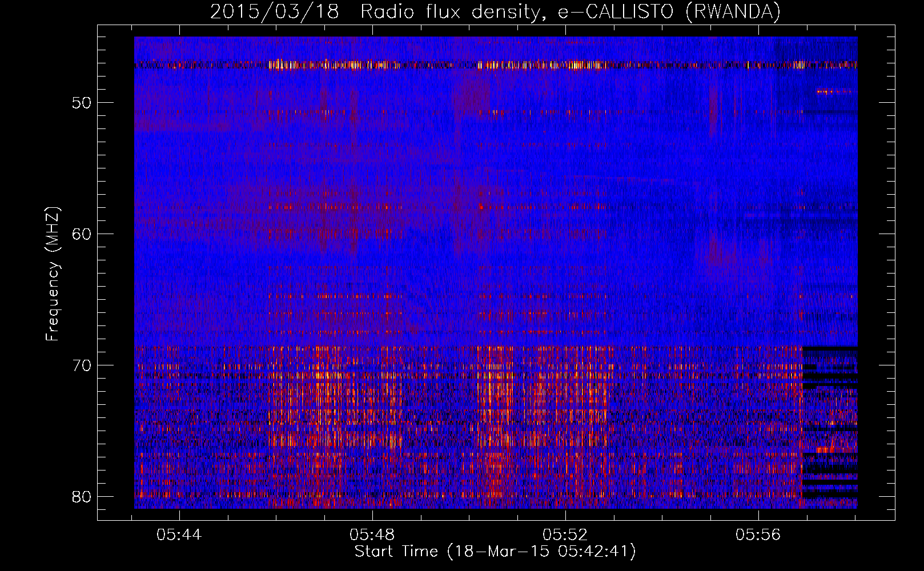This screenshot has width=924, height=571.
Task: Click the Start Time axis label at the bottom
Action: (495, 551)
